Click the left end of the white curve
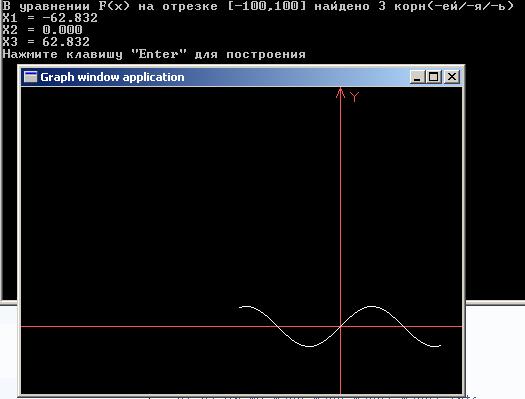Screen dimensions: 525x399 point(240,307)
